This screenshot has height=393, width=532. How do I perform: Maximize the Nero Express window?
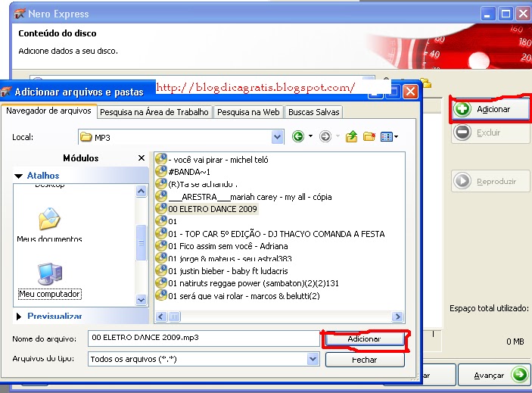click(506, 14)
